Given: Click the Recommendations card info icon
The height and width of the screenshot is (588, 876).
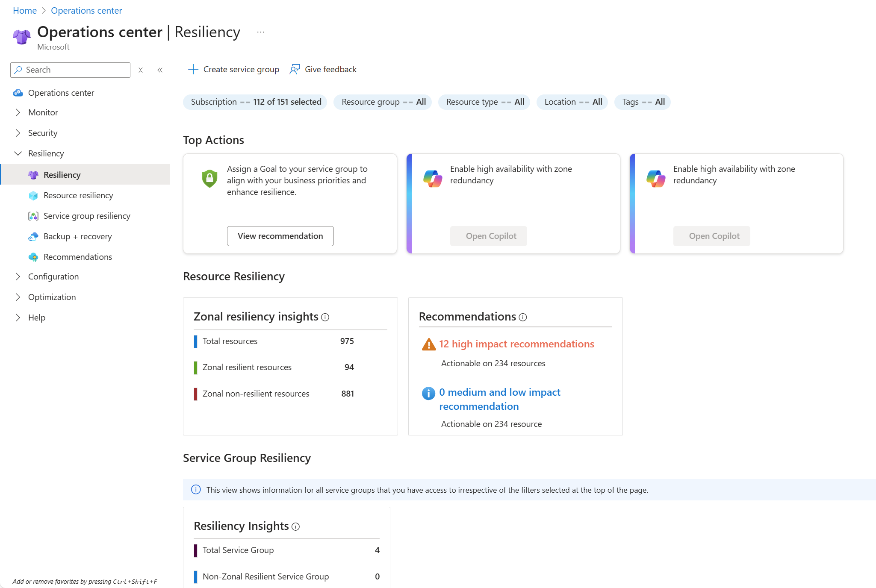Looking at the screenshot, I should point(522,317).
